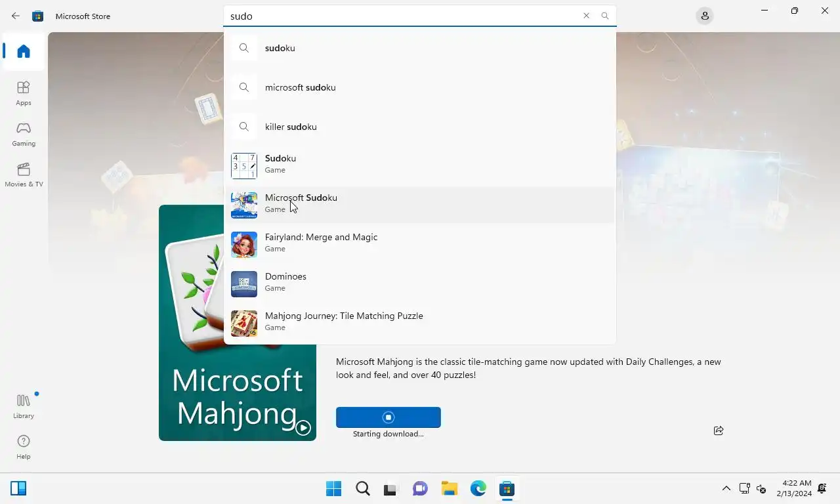840x504 pixels.
Task: Click the Fairyland app icon
Action: coord(244,245)
